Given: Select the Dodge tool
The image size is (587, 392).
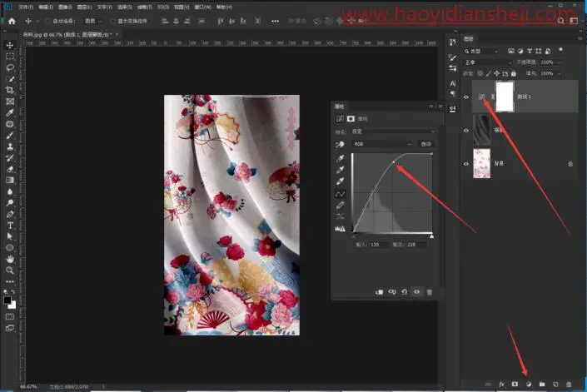Looking at the screenshot, I should [10, 203].
